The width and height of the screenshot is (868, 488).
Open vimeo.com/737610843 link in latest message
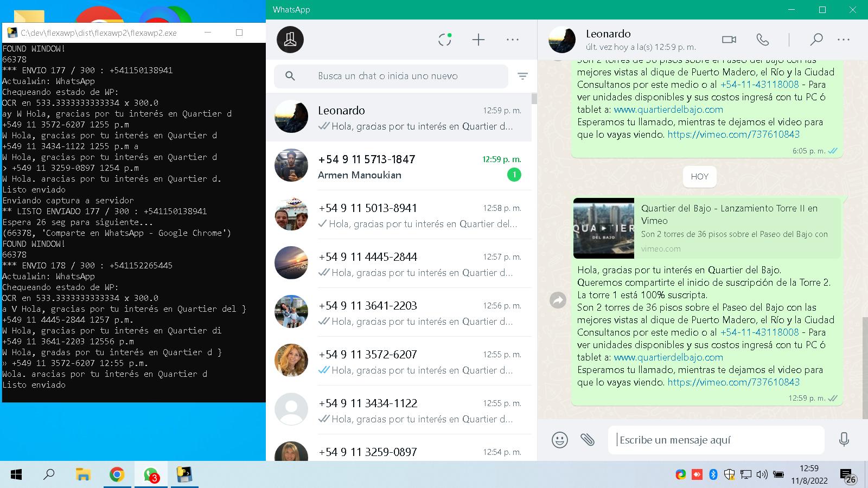(x=733, y=382)
